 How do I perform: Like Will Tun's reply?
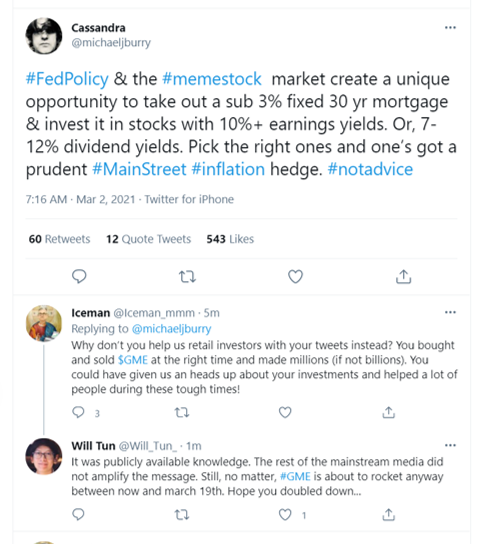[285, 515]
